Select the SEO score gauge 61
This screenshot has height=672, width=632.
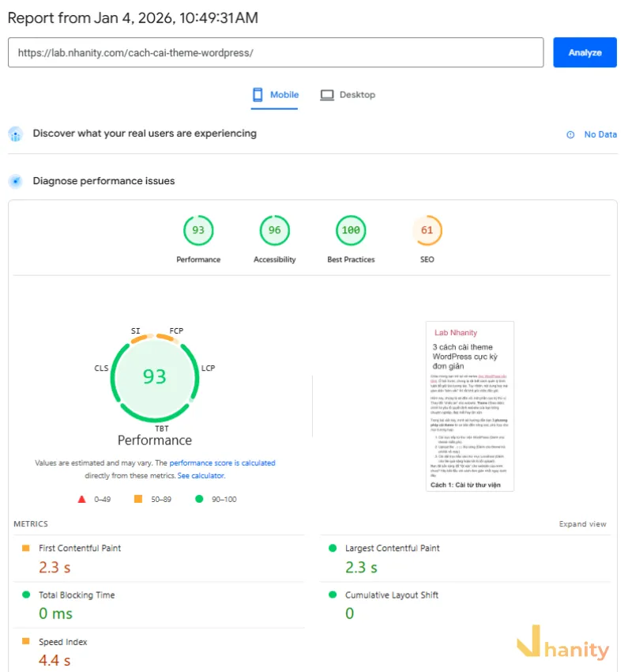[427, 230]
